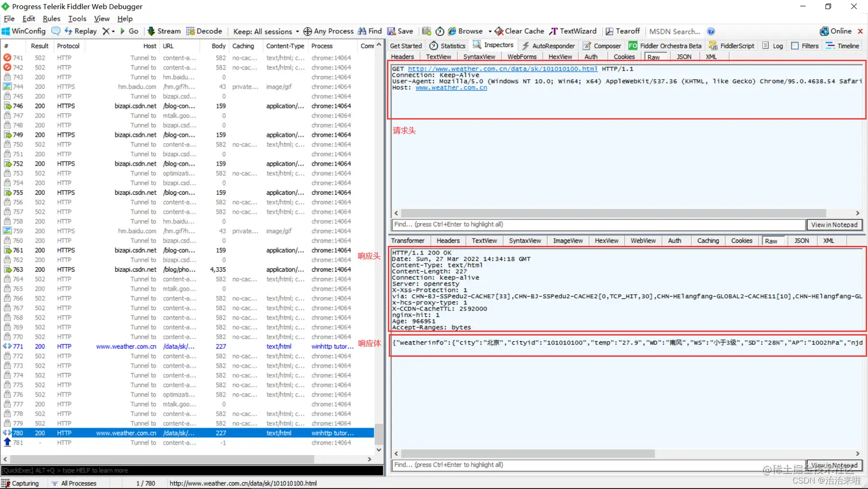The width and height of the screenshot is (868, 489).
Task: Click the camera screenshot icon
Action: (x=427, y=31)
